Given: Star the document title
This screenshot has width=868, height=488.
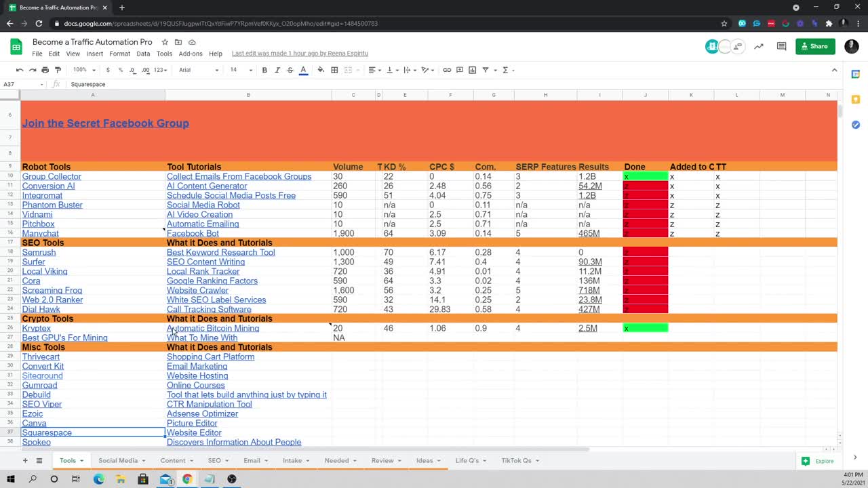Looking at the screenshot, I should pyautogui.click(x=165, y=42).
